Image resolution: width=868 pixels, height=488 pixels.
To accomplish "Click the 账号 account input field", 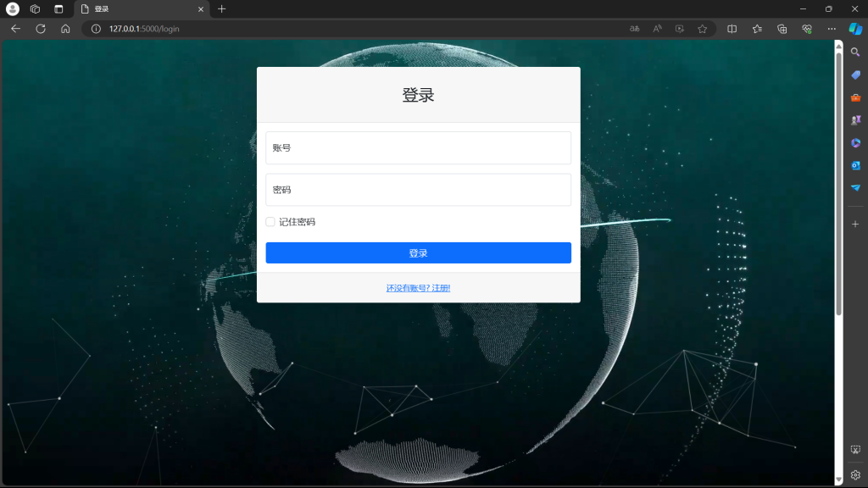I will click(418, 147).
